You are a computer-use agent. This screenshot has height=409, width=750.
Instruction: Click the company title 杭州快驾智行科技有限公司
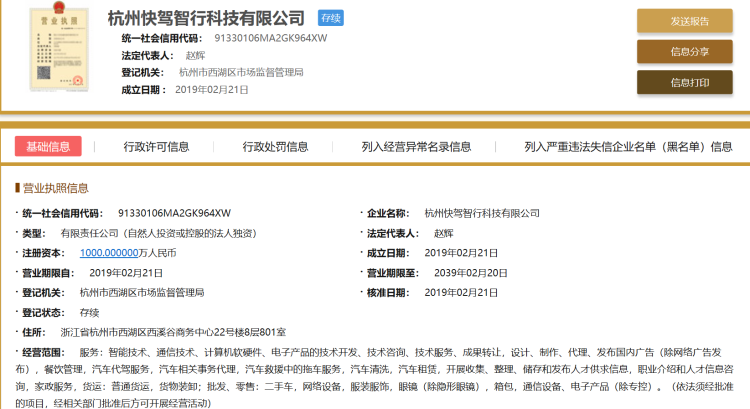(206, 18)
